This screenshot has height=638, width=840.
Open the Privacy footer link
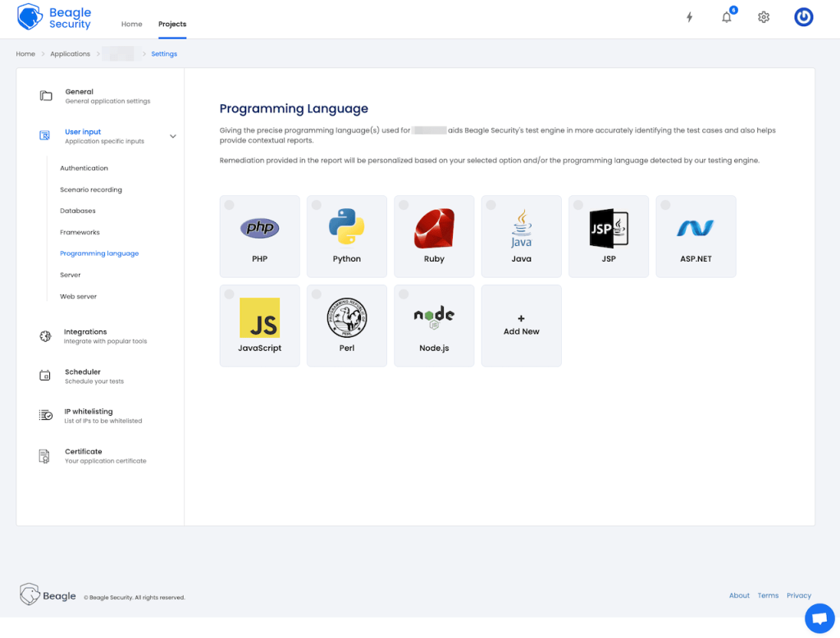799,595
